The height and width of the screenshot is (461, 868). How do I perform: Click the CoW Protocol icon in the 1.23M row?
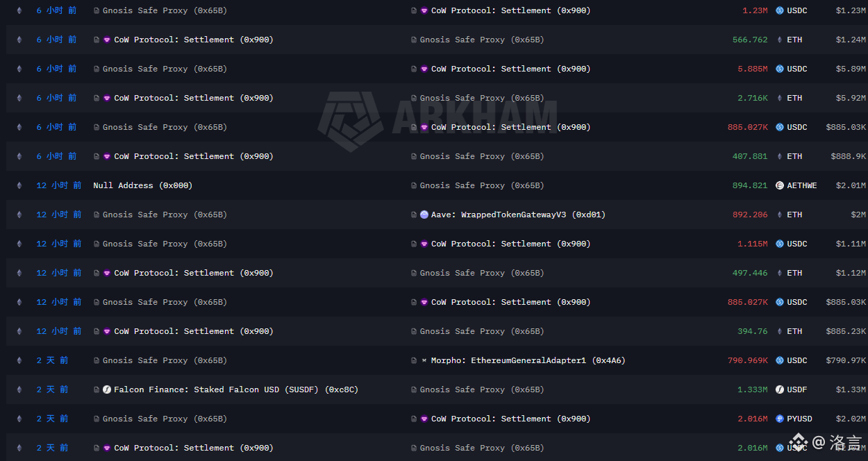point(424,10)
